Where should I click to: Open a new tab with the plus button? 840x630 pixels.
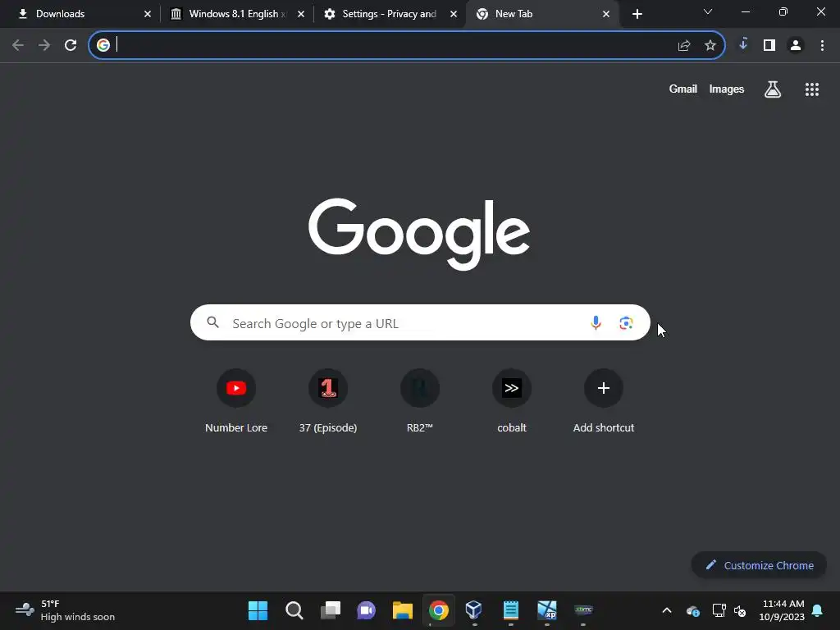(637, 14)
